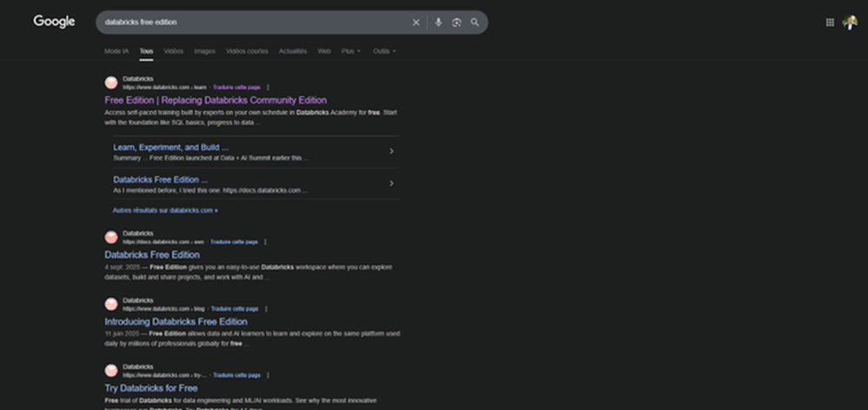868x410 pixels.
Task: Click Databricks favicon of Introducing Databricks result
Action: click(x=111, y=304)
